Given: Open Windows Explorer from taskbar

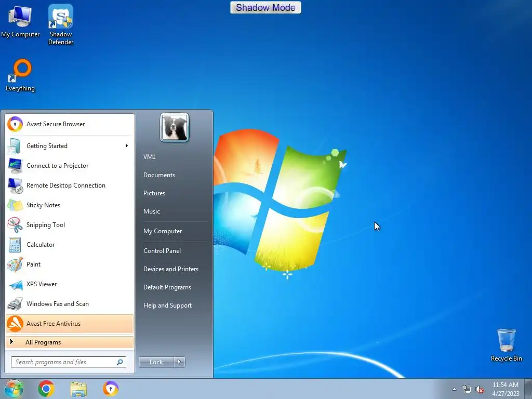Looking at the screenshot, I should pyautogui.click(x=78, y=389).
